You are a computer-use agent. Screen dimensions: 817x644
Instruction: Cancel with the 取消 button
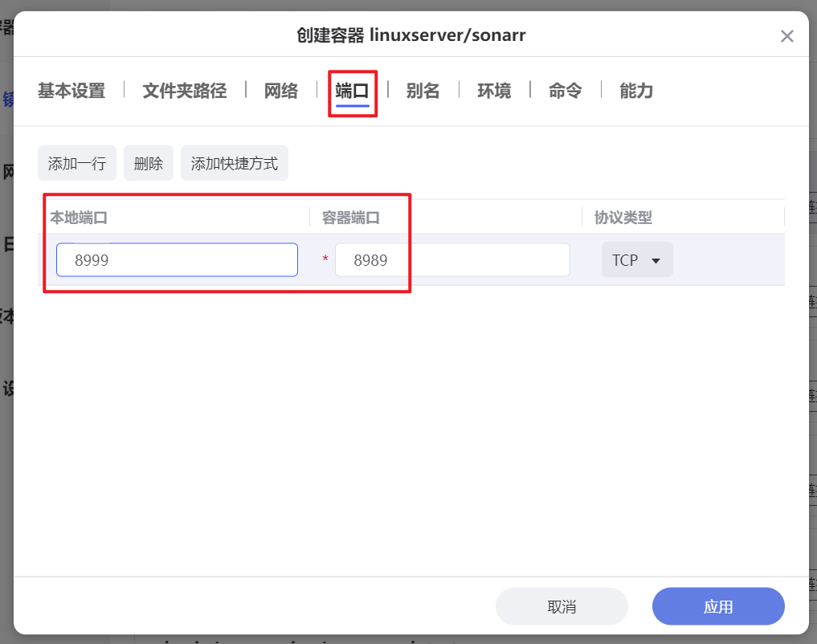click(x=562, y=606)
